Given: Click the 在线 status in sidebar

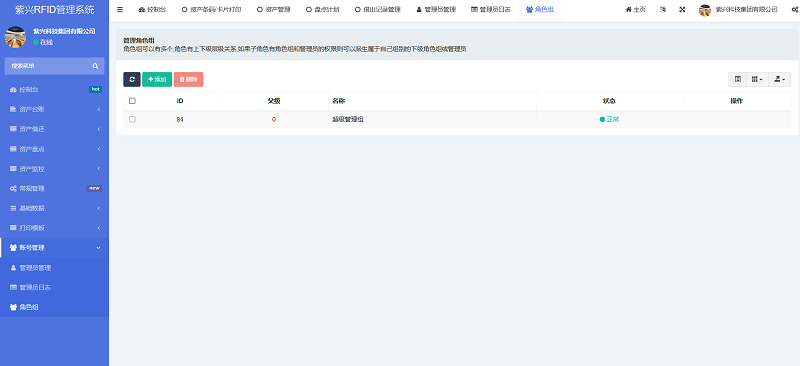Looking at the screenshot, I should tap(43, 42).
